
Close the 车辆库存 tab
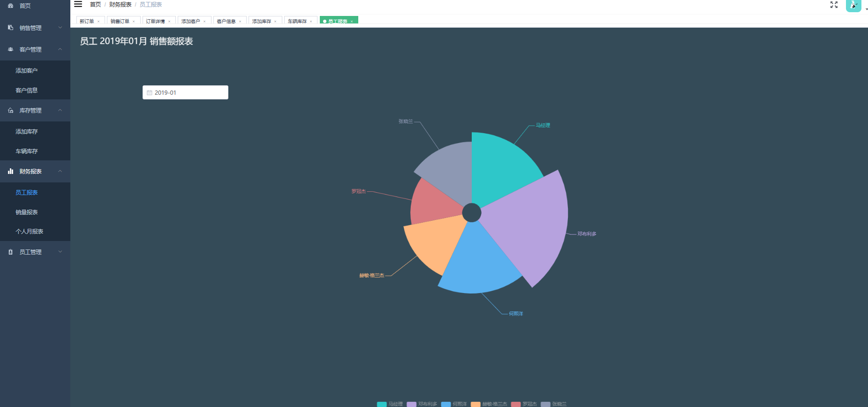click(311, 22)
